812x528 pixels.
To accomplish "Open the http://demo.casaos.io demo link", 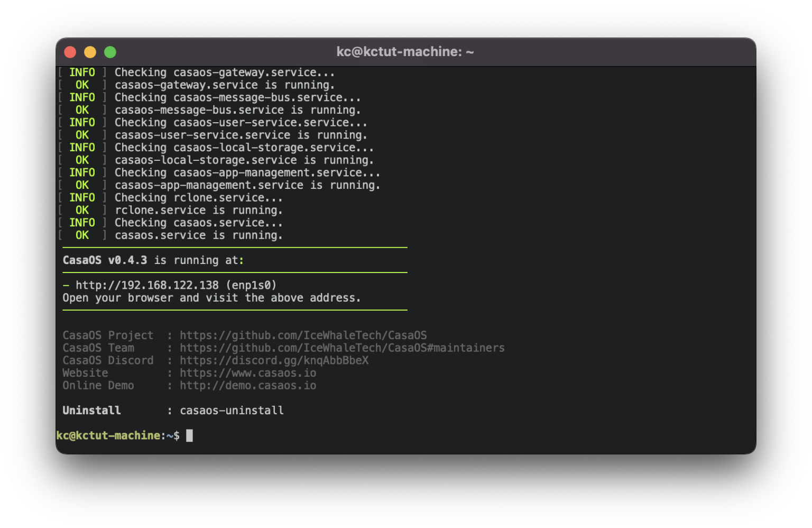I will pos(248,386).
